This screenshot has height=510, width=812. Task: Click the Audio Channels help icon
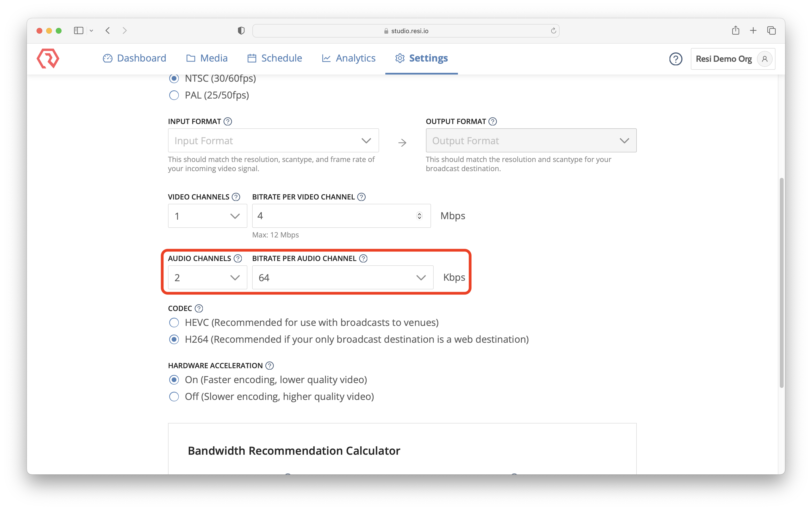click(238, 259)
